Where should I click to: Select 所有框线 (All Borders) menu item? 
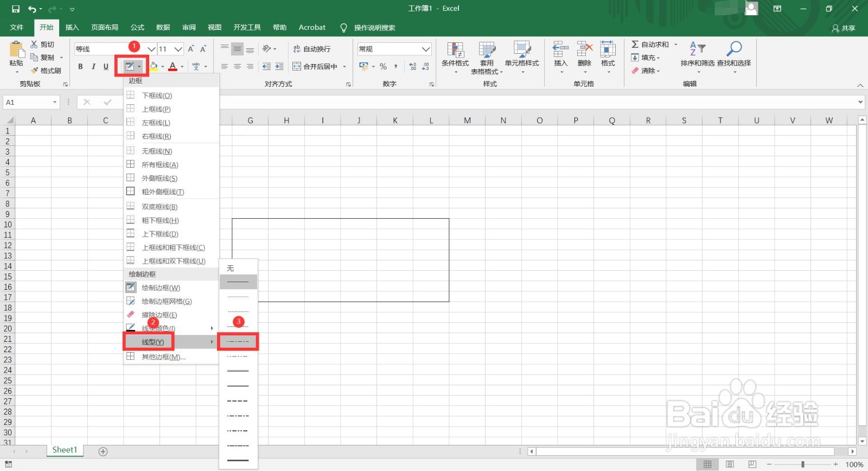[171, 164]
